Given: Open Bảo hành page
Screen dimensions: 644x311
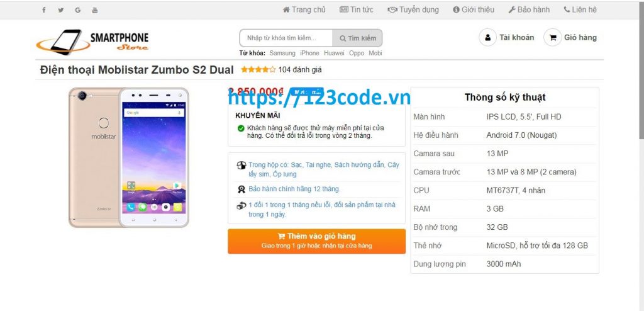Looking at the screenshot, I should tap(529, 9).
